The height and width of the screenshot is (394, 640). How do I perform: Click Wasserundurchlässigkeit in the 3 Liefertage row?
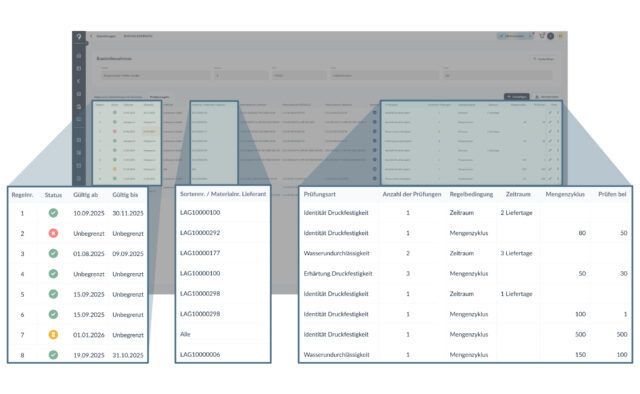(x=337, y=253)
